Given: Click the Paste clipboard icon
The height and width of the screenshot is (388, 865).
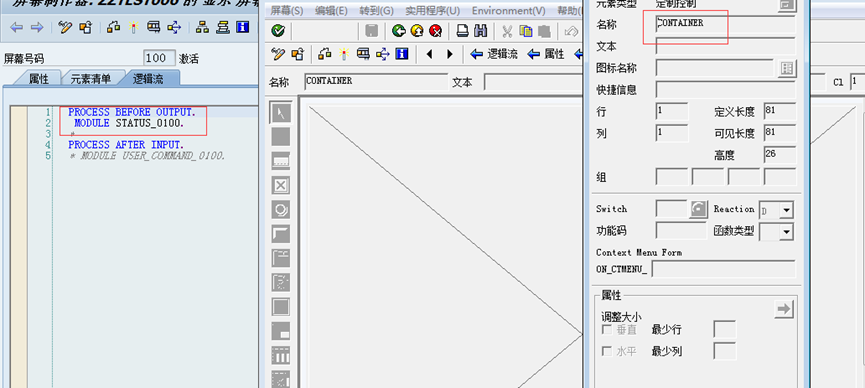Looking at the screenshot, I should [x=544, y=31].
